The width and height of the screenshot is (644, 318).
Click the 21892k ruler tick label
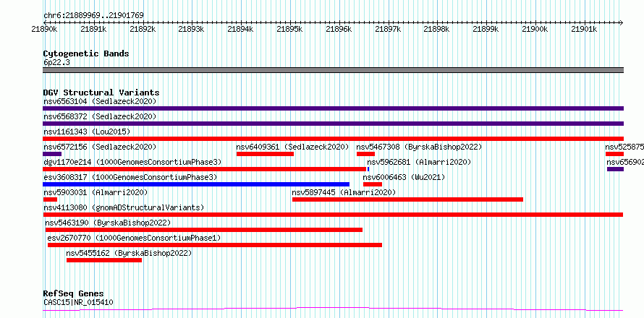143,29
